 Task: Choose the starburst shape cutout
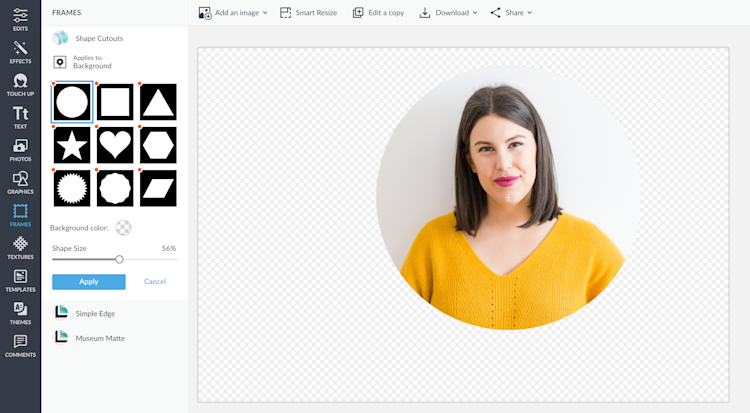[72, 188]
